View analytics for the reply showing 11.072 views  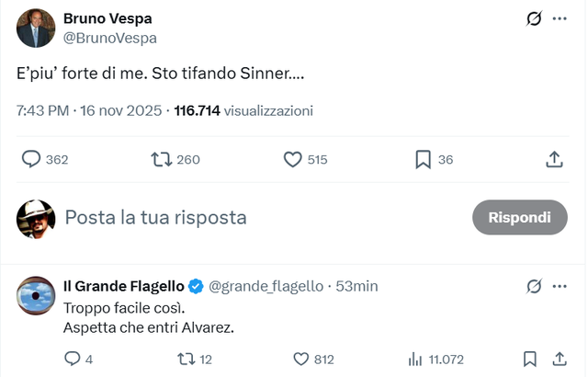[414, 360]
